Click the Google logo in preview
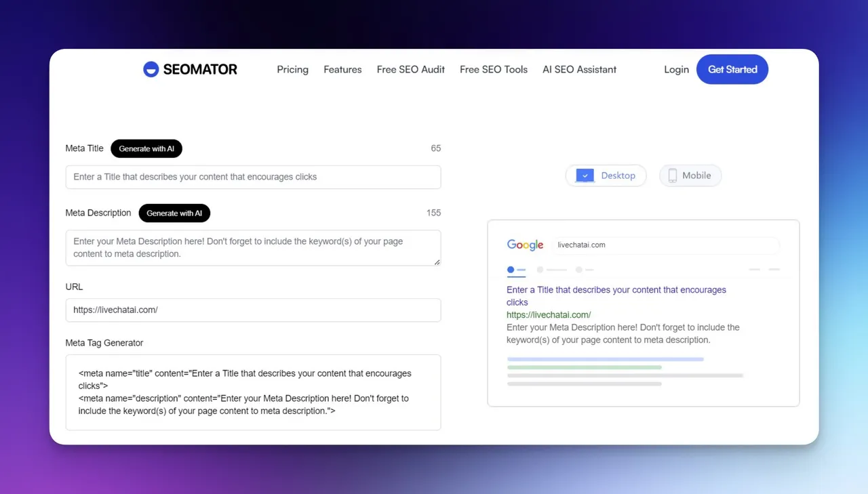This screenshot has width=868, height=494. (526, 245)
